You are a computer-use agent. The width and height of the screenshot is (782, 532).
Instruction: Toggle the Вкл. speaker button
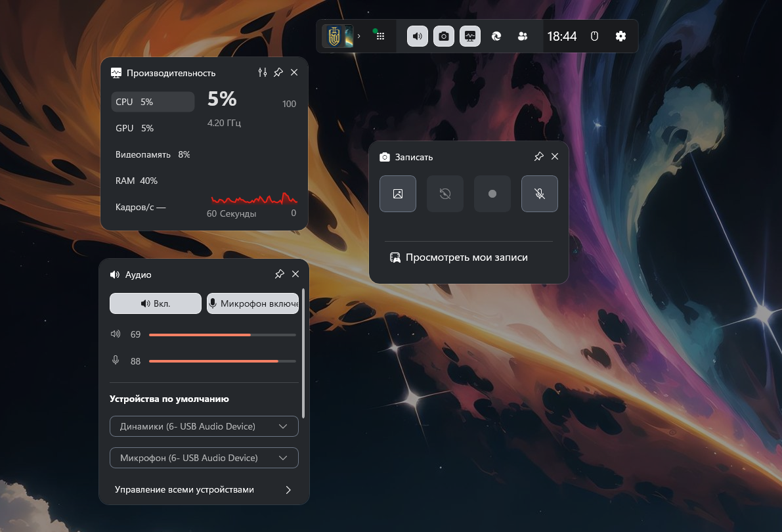click(x=156, y=303)
